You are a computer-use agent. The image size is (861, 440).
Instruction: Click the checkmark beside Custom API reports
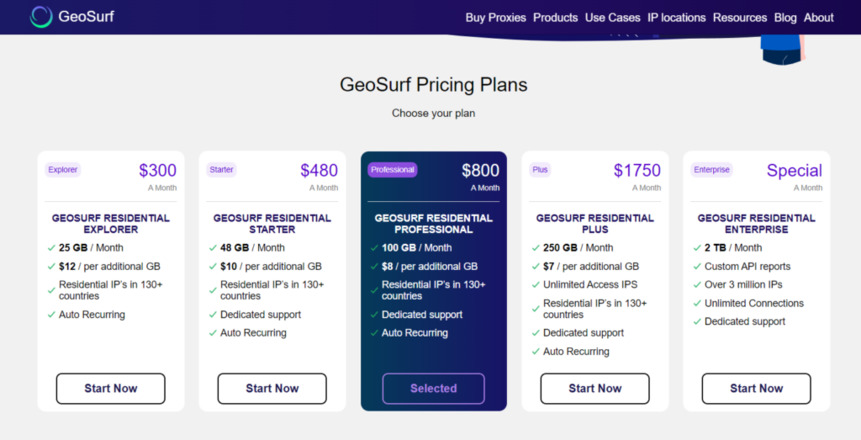pos(697,266)
